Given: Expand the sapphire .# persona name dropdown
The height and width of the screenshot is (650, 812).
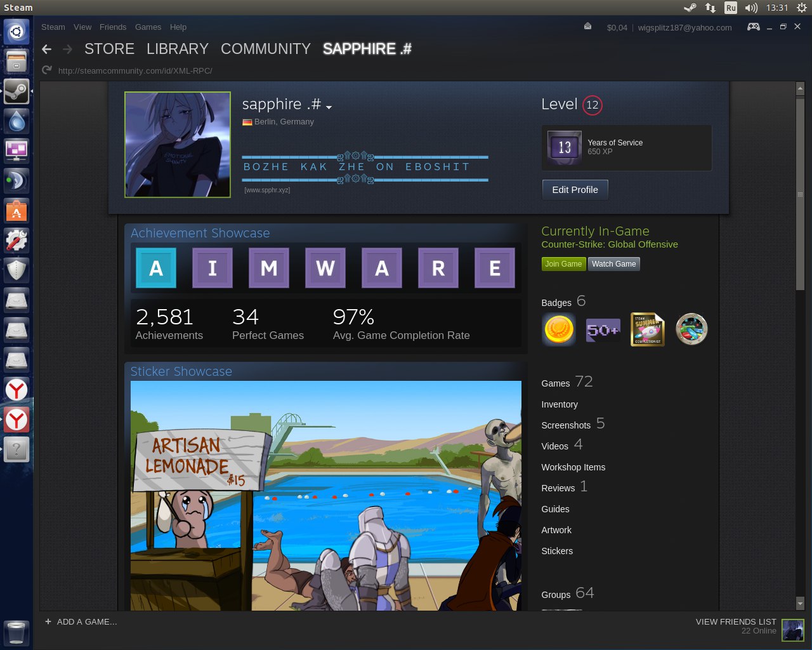Looking at the screenshot, I should tap(329, 107).
